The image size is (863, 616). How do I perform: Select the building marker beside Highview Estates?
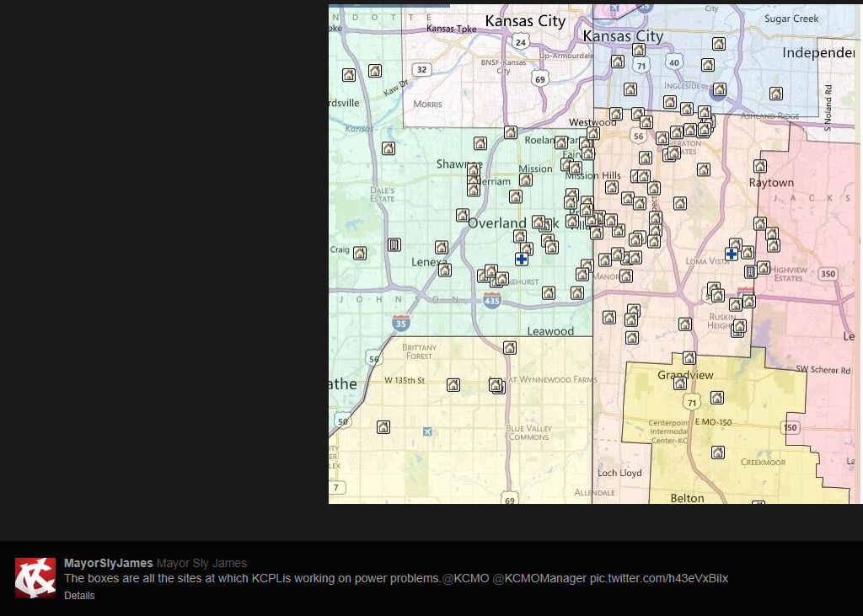tap(750, 271)
